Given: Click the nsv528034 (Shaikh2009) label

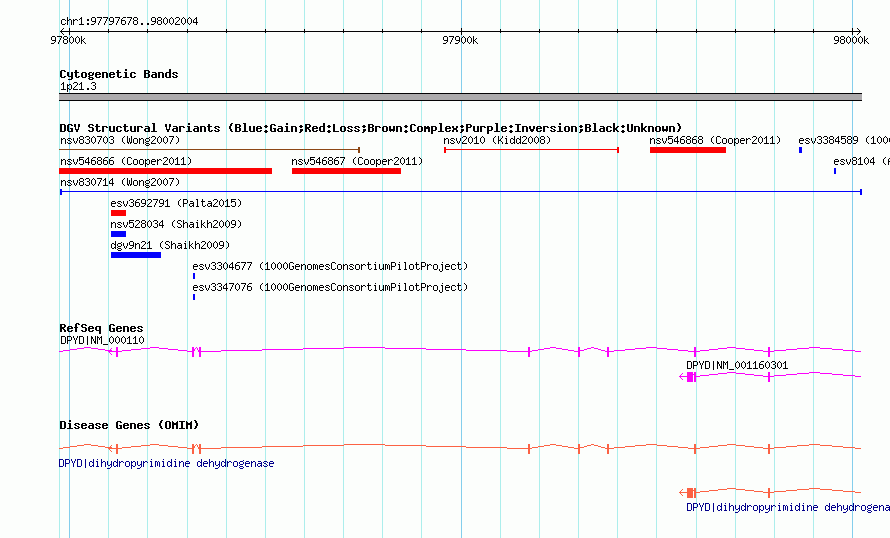Looking at the screenshot, I should (x=176, y=224).
